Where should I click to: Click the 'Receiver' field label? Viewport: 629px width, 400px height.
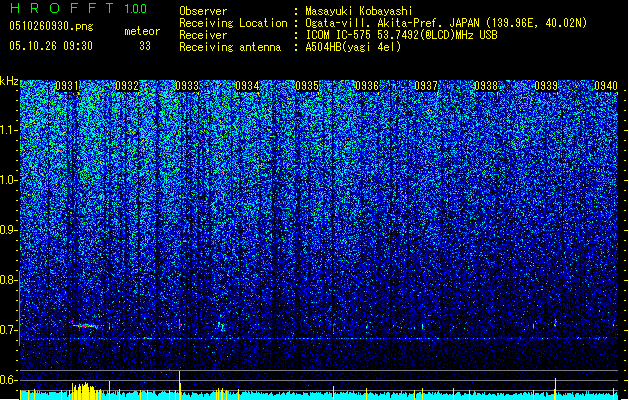point(203,35)
